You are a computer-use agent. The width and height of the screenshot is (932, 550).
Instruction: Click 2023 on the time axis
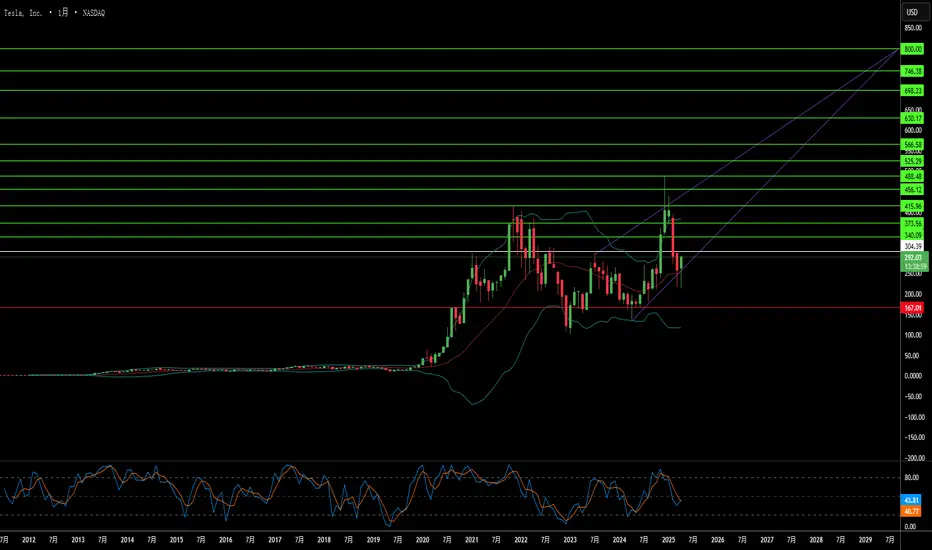569,540
